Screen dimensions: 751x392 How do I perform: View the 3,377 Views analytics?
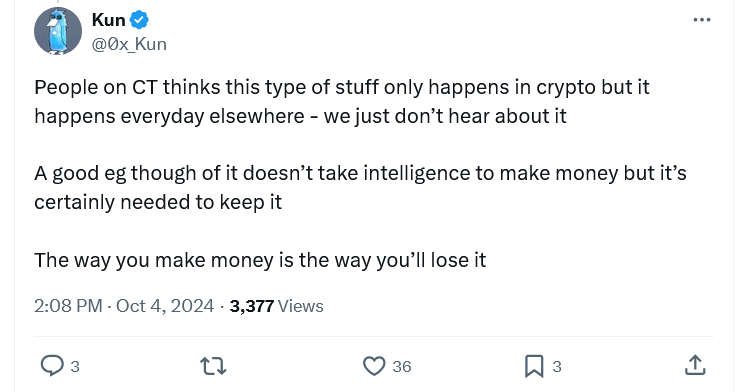pos(276,306)
